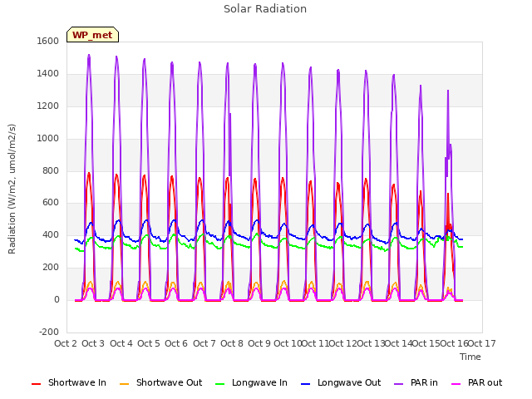Click the -200 y-axis tick label
The width and height of the screenshot is (532, 399).
click(x=49, y=332)
